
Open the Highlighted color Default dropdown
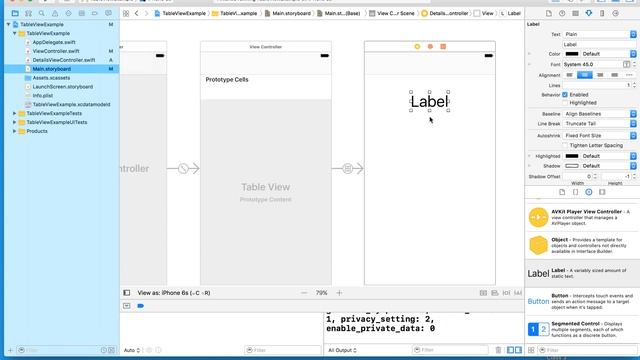click(609, 156)
